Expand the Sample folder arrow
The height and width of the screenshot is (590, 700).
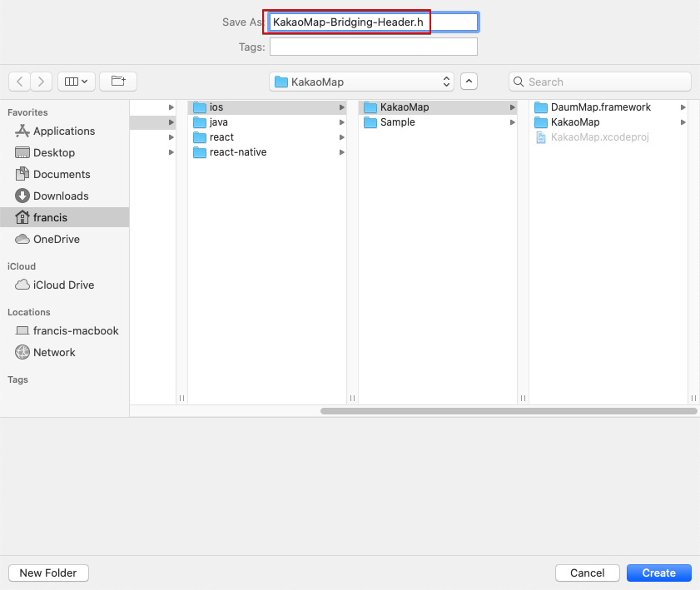point(513,122)
